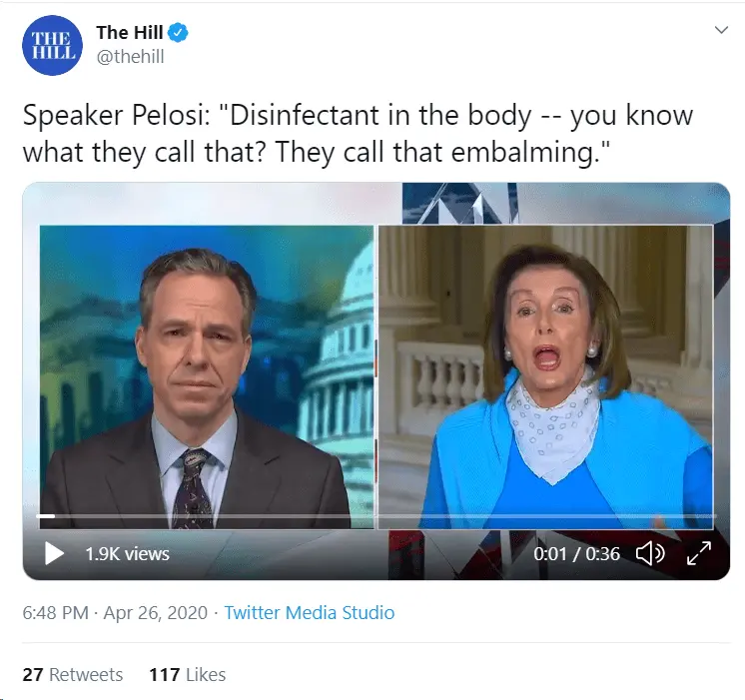Open the @thehill handle
The height and width of the screenshot is (700, 745).
point(130,57)
